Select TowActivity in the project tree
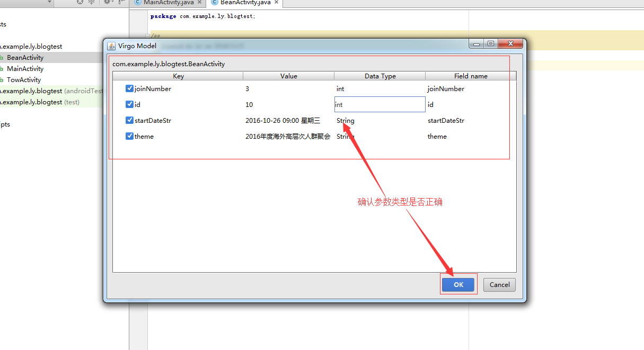644x350 pixels. click(24, 80)
